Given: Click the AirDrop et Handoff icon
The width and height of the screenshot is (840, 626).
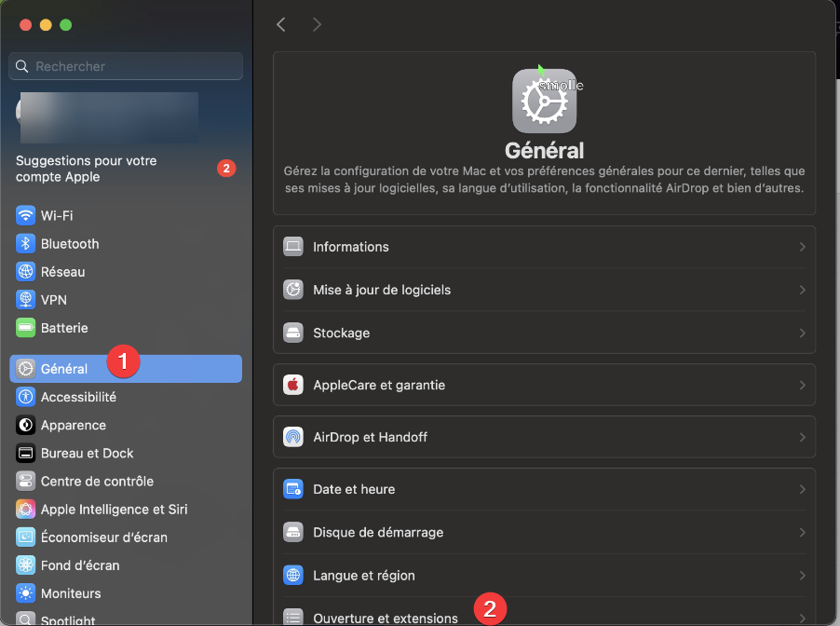Looking at the screenshot, I should pos(293,437).
